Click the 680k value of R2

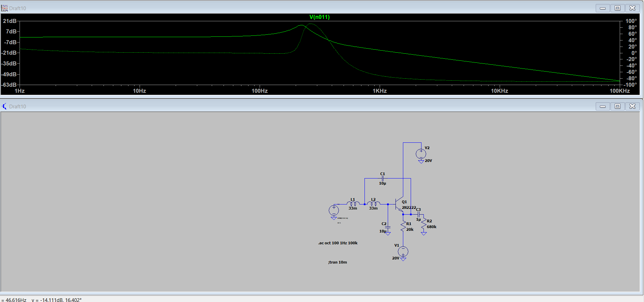pos(432,227)
